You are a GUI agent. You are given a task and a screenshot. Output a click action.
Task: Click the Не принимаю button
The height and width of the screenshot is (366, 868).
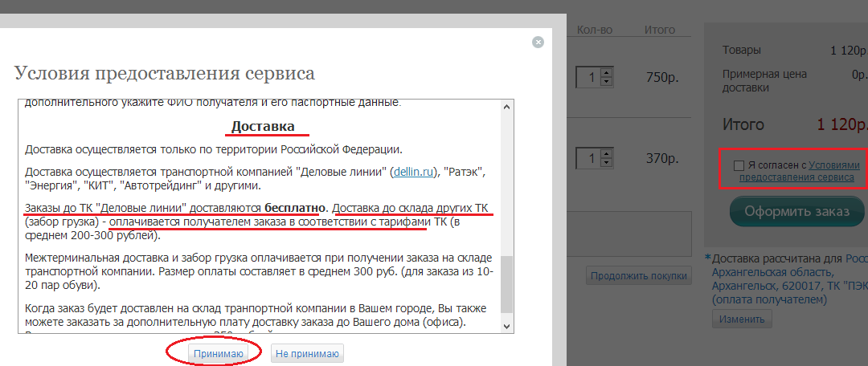pos(307,353)
